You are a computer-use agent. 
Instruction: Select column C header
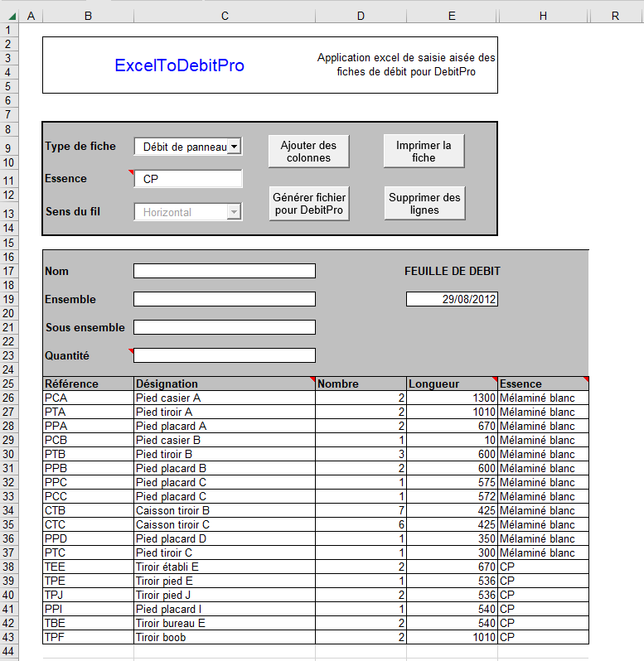point(225,16)
